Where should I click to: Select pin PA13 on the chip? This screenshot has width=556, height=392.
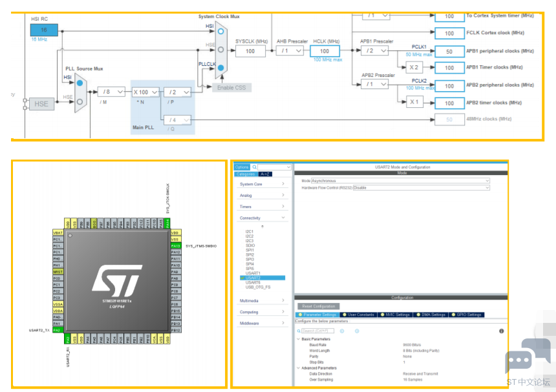176,246
